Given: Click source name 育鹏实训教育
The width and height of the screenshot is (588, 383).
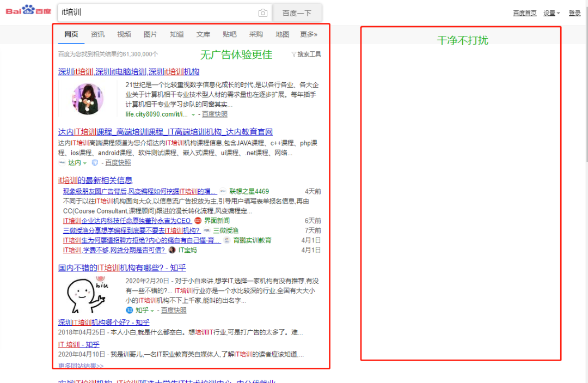Looking at the screenshot, I should 253,240.
